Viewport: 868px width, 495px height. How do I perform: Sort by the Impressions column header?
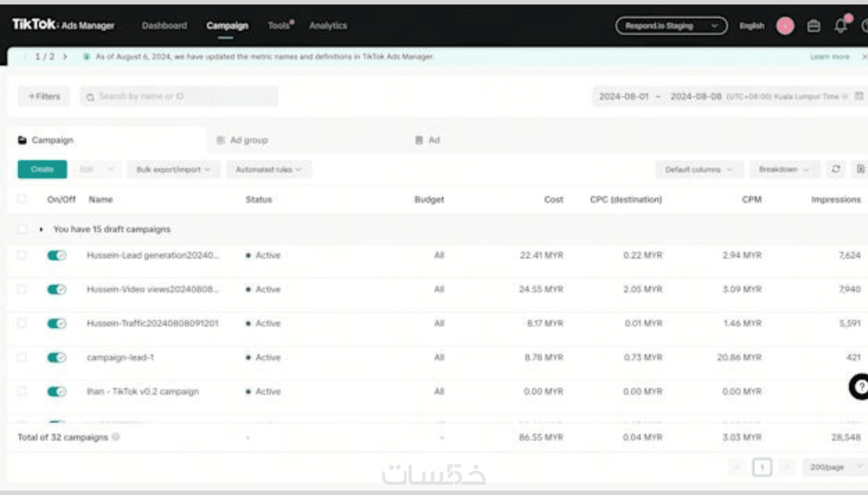click(x=836, y=200)
